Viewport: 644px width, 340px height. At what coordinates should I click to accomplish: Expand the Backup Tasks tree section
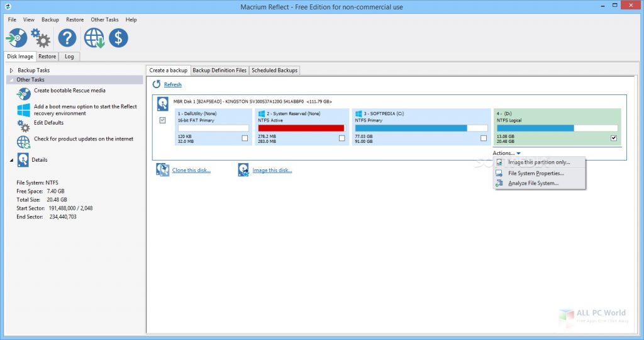tap(11, 71)
